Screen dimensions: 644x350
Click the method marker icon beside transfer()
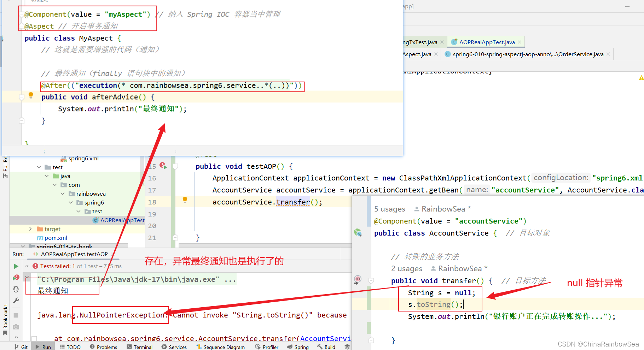(358, 280)
